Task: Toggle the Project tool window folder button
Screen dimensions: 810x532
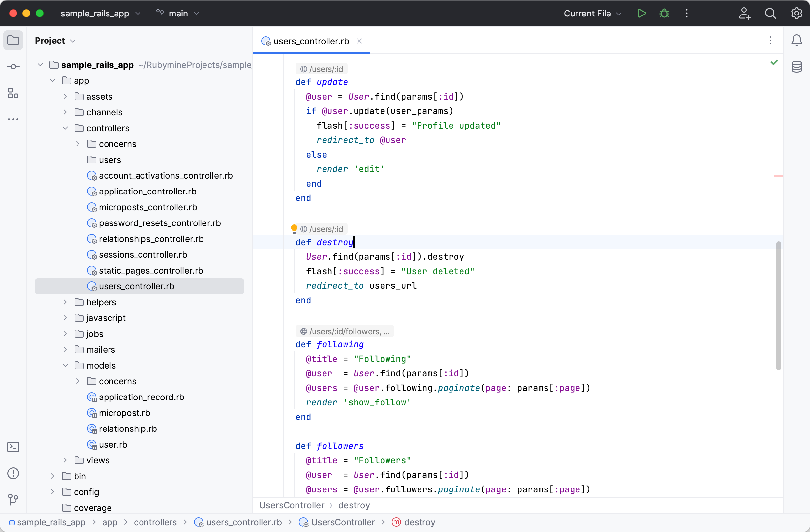Action: [x=13, y=41]
